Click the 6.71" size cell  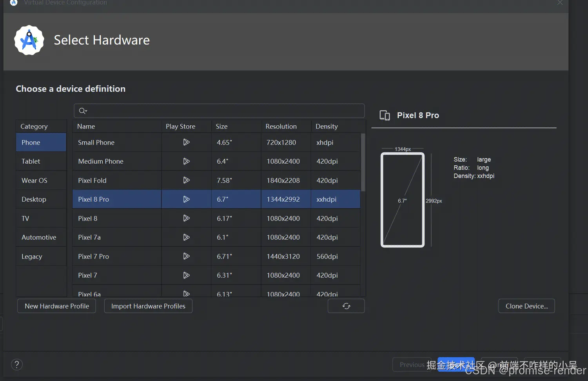236,256
